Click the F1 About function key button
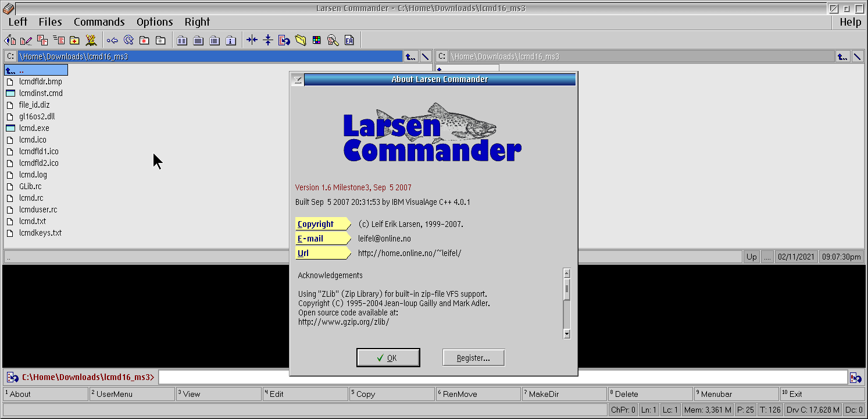This screenshot has width=868, height=419. point(45,394)
